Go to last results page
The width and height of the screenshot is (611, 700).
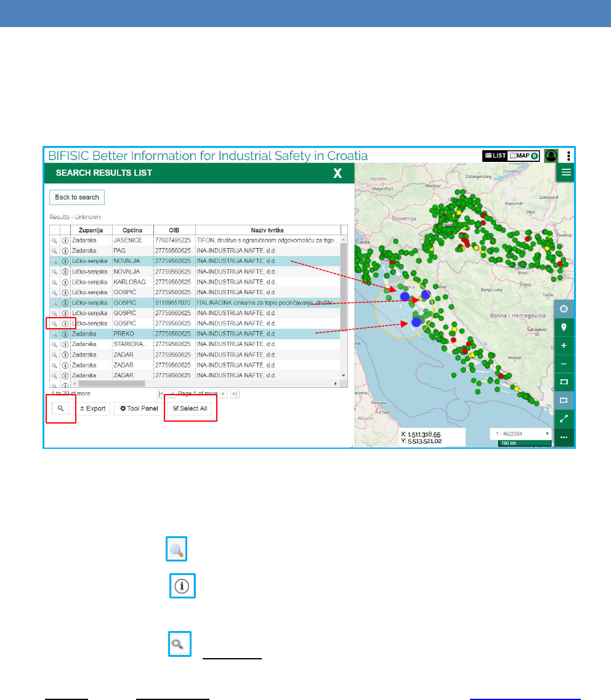[235, 394]
